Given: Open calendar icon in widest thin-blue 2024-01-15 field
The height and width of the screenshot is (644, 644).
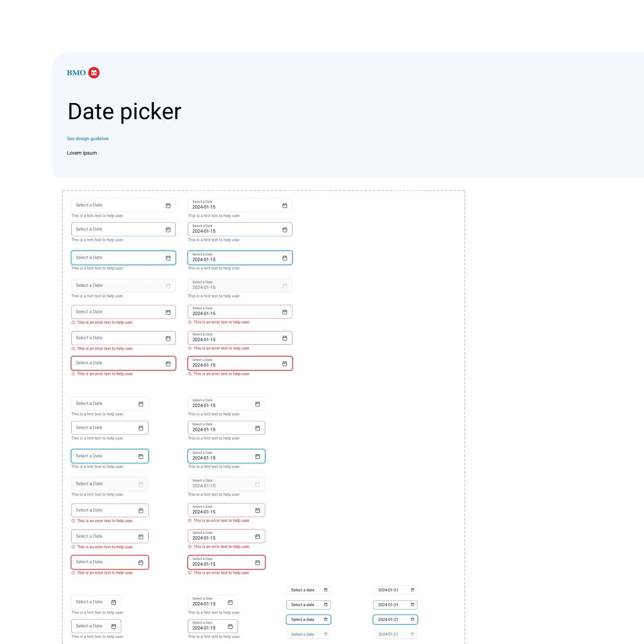Looking at the screenshot, I should 285,229.
